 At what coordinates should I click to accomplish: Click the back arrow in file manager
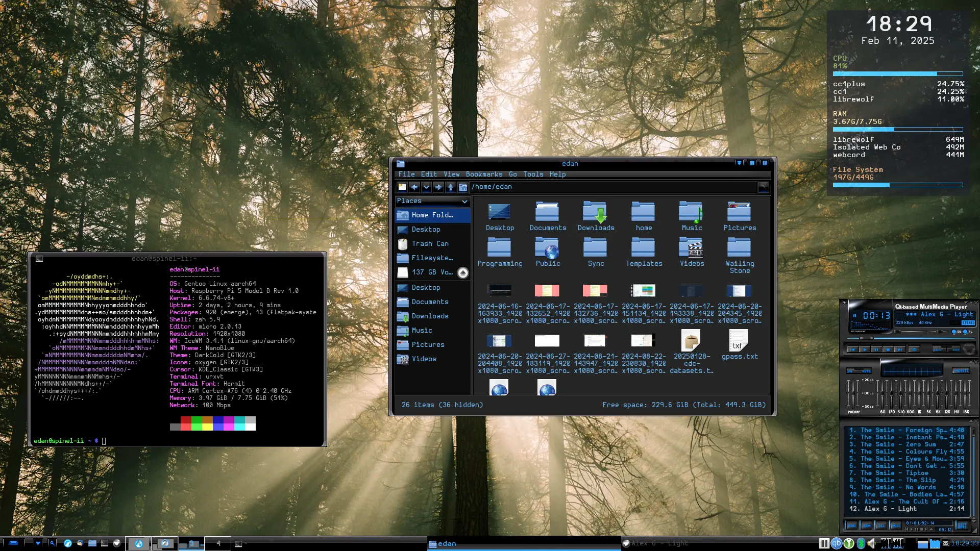[414, 187]
